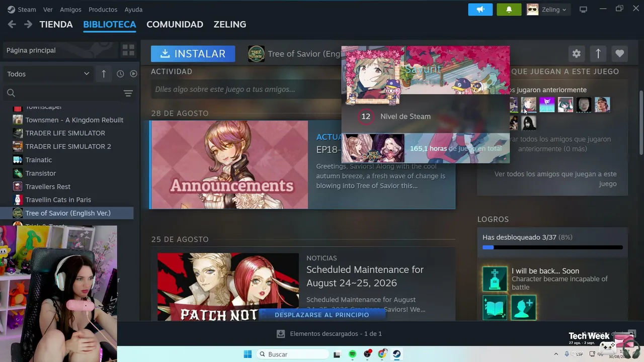
Task: Click the Steam taskbar icon
Action: pos(397,354)
